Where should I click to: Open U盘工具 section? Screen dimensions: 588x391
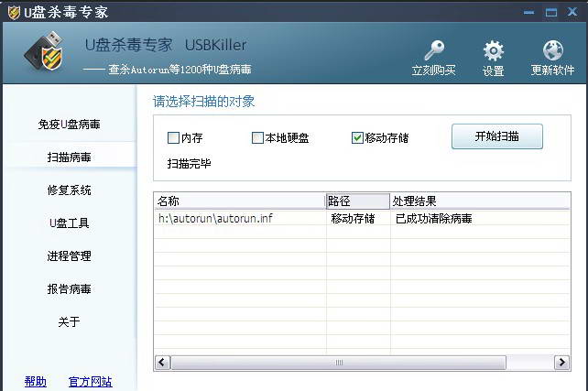pos(69,223)
